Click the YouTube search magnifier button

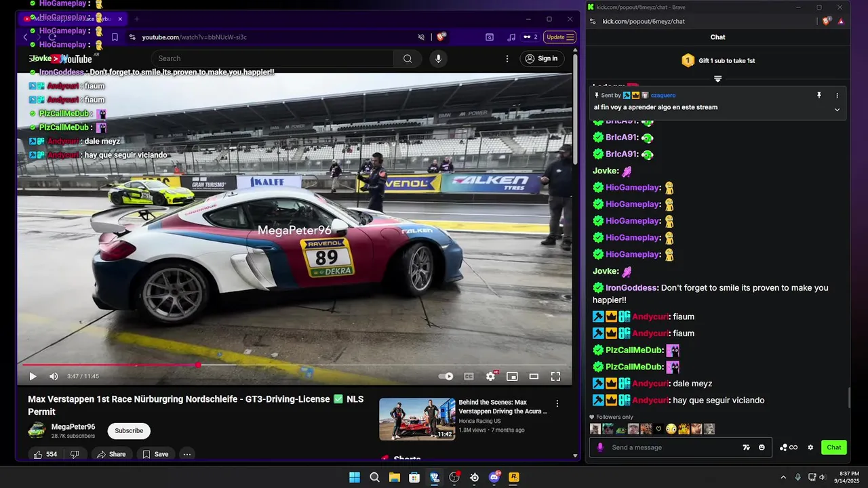(408, 58)
